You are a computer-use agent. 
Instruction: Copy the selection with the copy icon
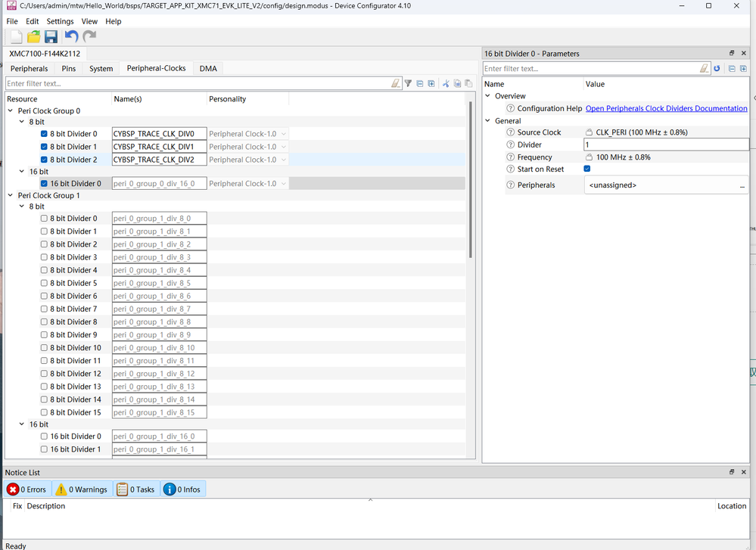tap(456, 83)
